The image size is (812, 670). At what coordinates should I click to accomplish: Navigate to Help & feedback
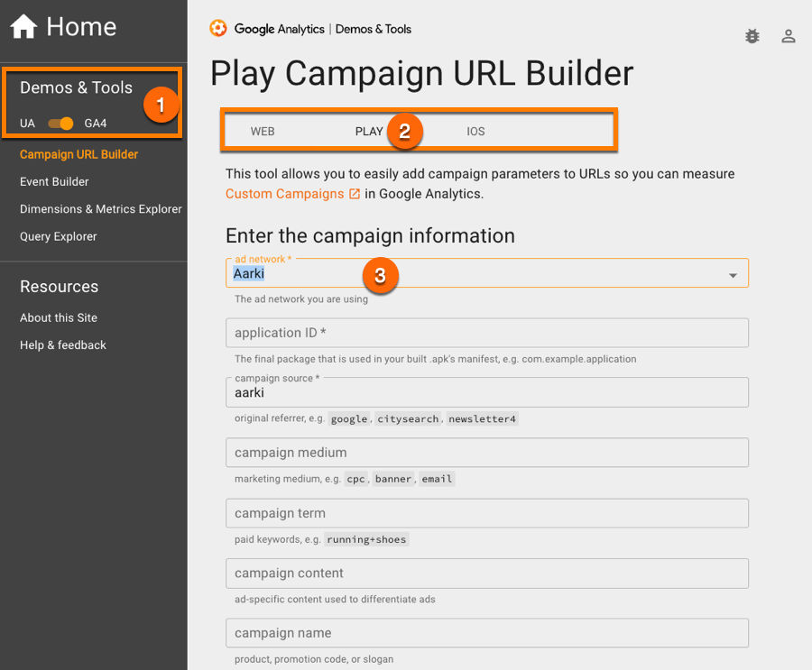[x=62, y=344]
